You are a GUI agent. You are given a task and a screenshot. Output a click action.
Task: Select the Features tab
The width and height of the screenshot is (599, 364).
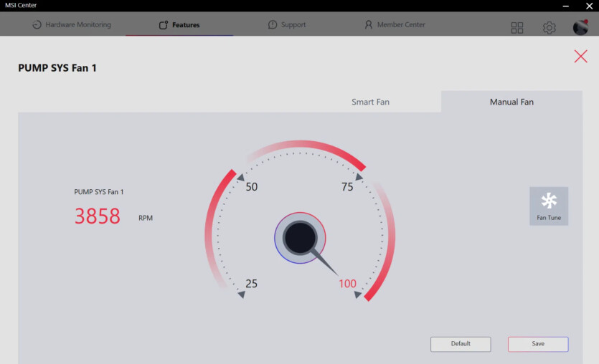click(x=179, y=25)
